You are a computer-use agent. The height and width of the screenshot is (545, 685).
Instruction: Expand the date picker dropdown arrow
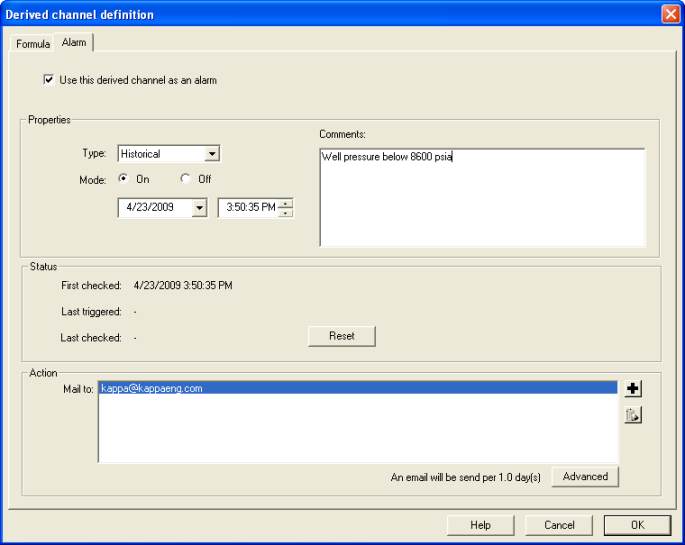(x=199, y=208)
